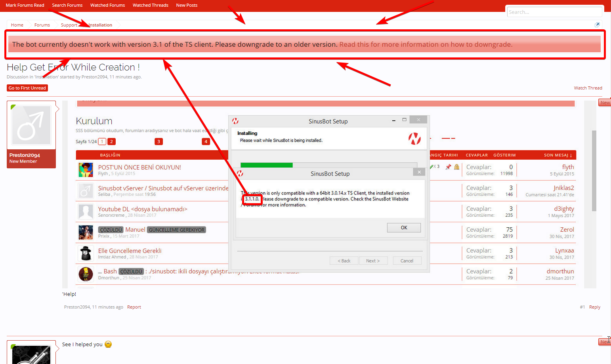
Task: Click the embedded screenshot vertical scrollbar
Action: coord(594,170)
